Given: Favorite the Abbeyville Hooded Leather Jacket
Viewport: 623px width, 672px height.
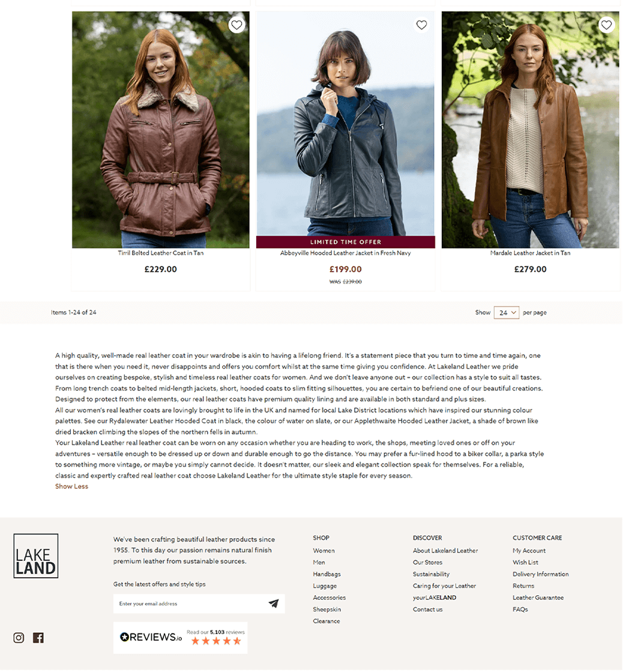Looking at the screenshot, I should pyautogui.click(x=421, y=25).
